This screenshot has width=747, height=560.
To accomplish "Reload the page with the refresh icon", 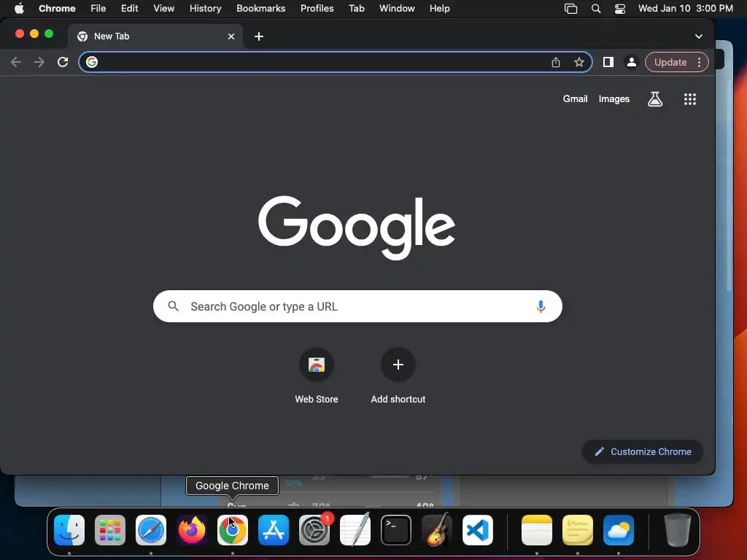I will tap(63, 62).
